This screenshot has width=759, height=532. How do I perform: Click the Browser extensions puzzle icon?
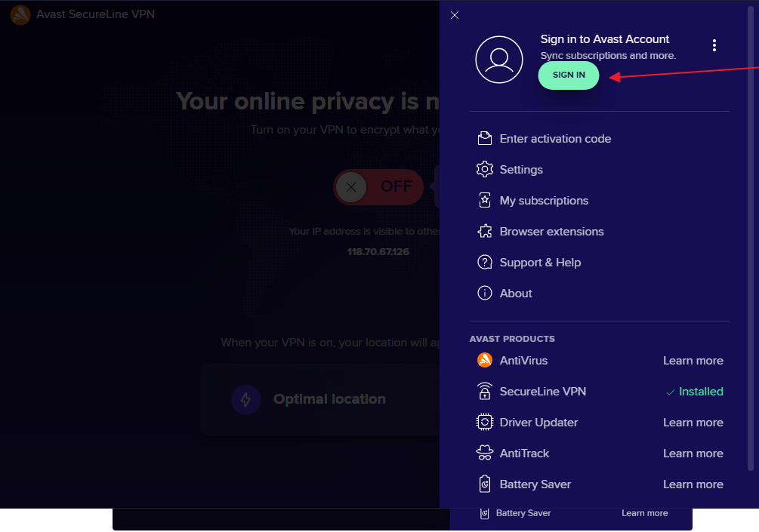point(485,232)
